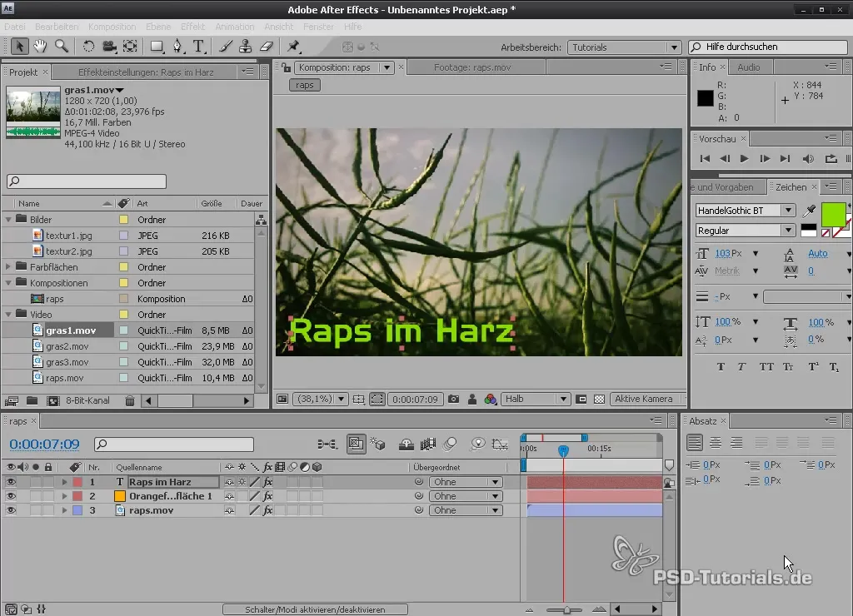
Task: Select the Zoom magnifier tool
Action: tap(62, 47)
